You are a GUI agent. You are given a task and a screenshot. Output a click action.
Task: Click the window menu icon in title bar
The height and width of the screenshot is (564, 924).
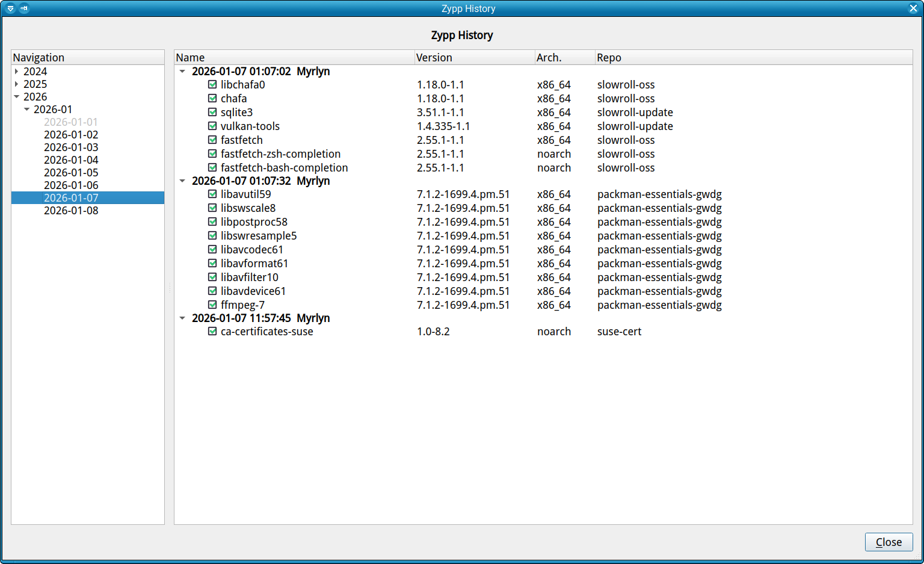coord(10,8)
